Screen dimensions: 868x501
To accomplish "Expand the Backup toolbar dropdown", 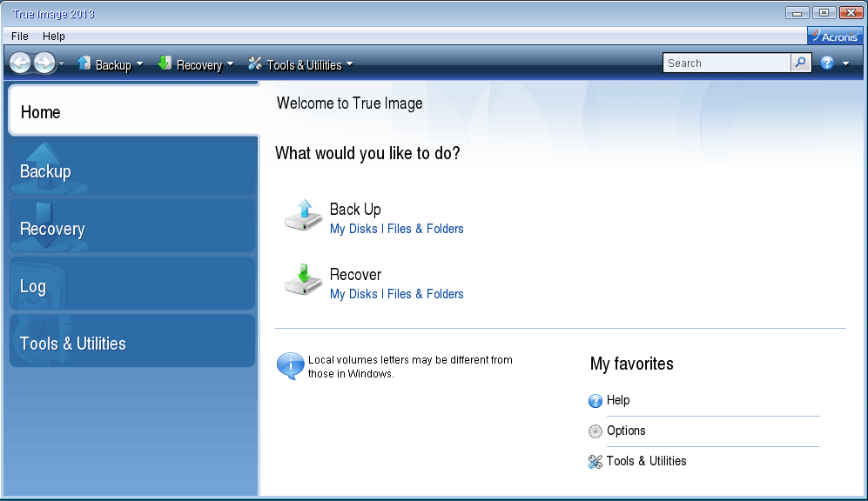I will pos(139,64).
